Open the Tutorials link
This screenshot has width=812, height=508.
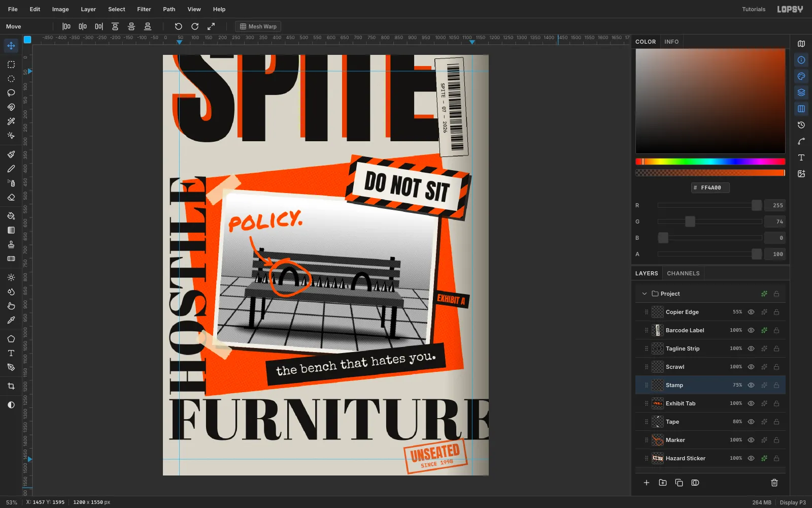[754, 9]
